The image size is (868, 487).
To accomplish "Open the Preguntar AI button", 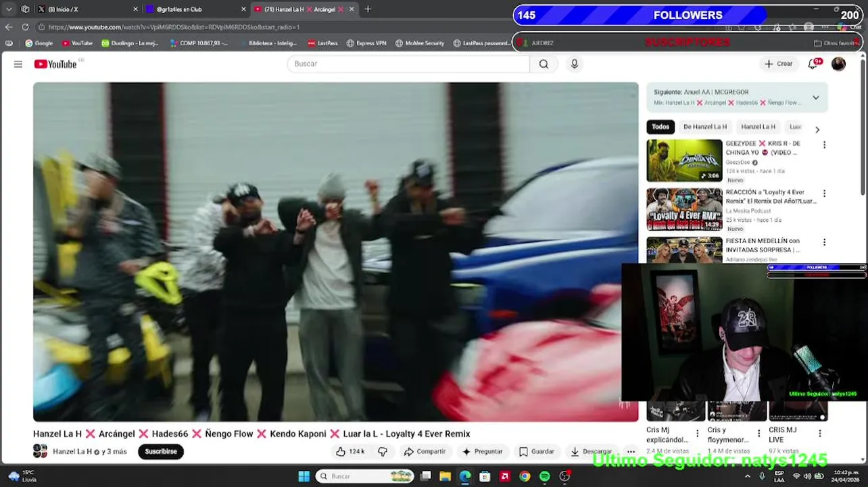I will click(x=482, y=451).
